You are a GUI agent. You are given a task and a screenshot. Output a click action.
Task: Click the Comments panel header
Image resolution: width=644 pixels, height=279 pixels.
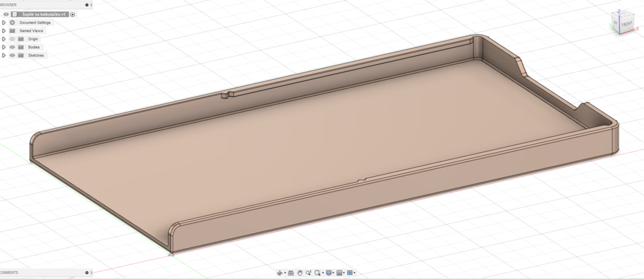(x=45, y=273)
